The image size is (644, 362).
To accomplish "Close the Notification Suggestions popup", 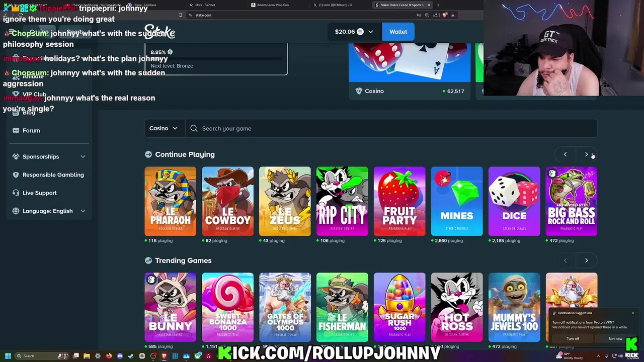I will 633,313.
